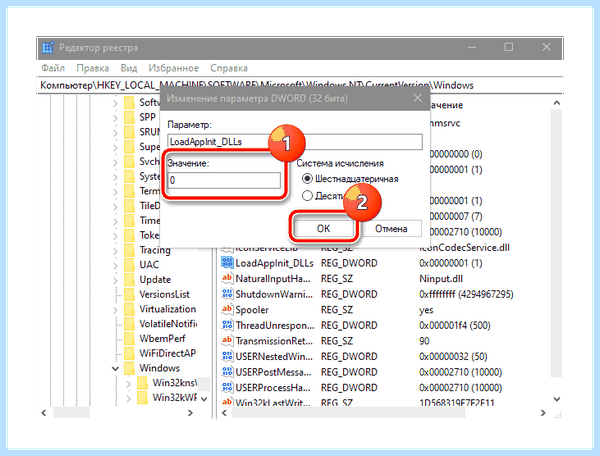Viewport: 600px width, 456px height.
Task: Click the Registry Editor title bar app icon
Action: click(48, 47)
